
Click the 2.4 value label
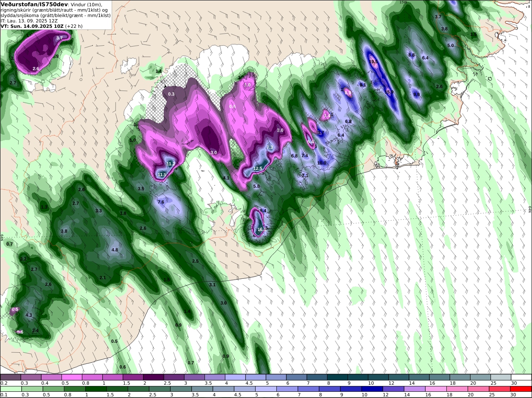click(x=35, y=331)
